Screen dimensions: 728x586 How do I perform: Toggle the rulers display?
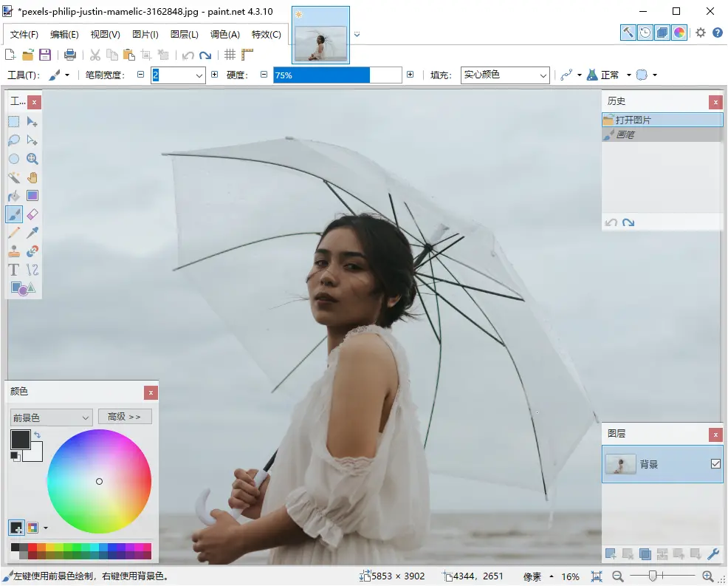247,55
